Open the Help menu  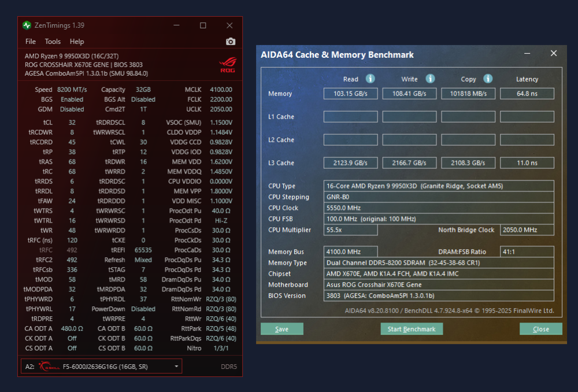(77, 41)
